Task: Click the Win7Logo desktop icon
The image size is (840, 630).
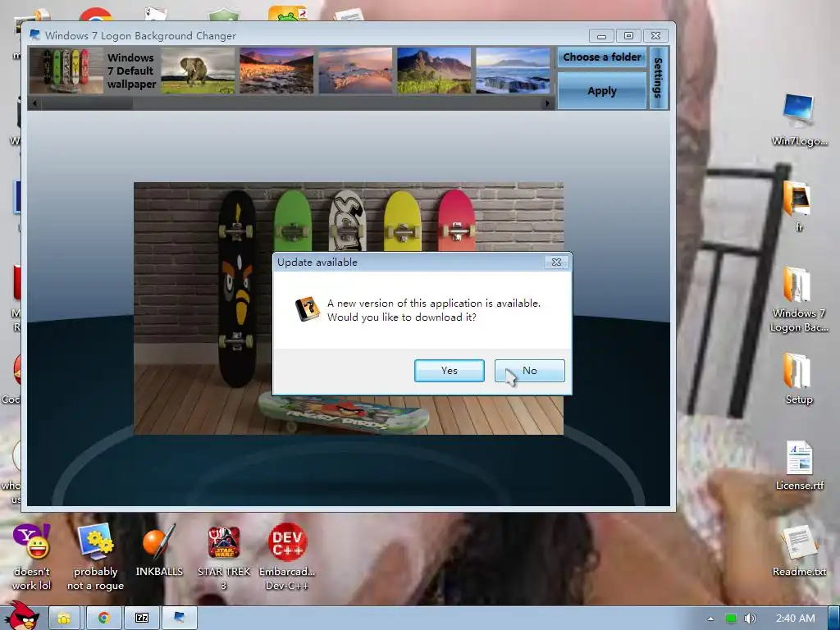Action: 799,120
